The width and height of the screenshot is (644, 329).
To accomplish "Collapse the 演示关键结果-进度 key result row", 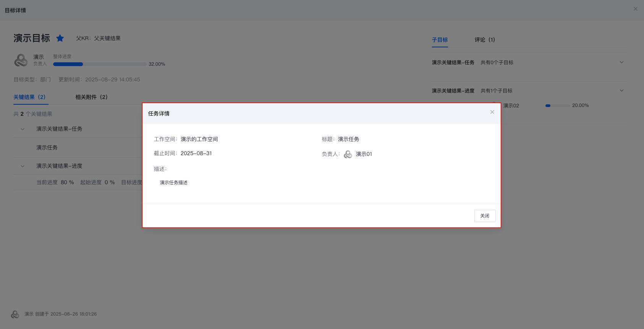I will pyautogui.click(x=23, y=166).
